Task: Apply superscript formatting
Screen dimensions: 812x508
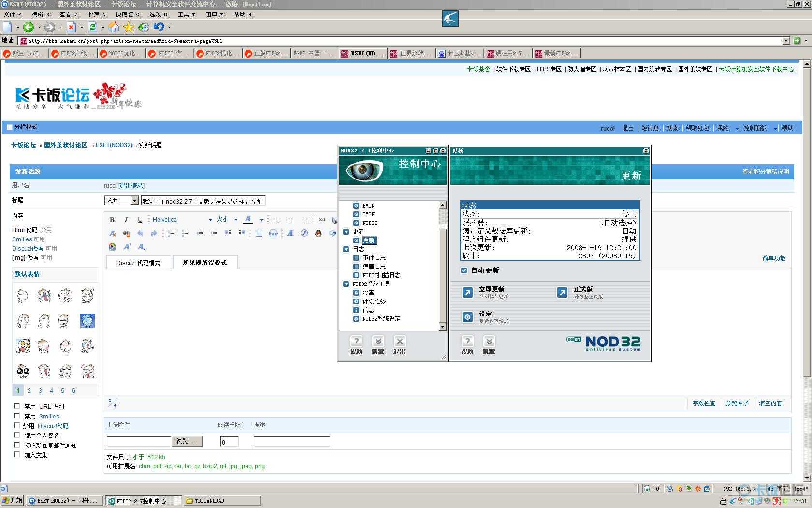Action: click(x=127, y=247)
